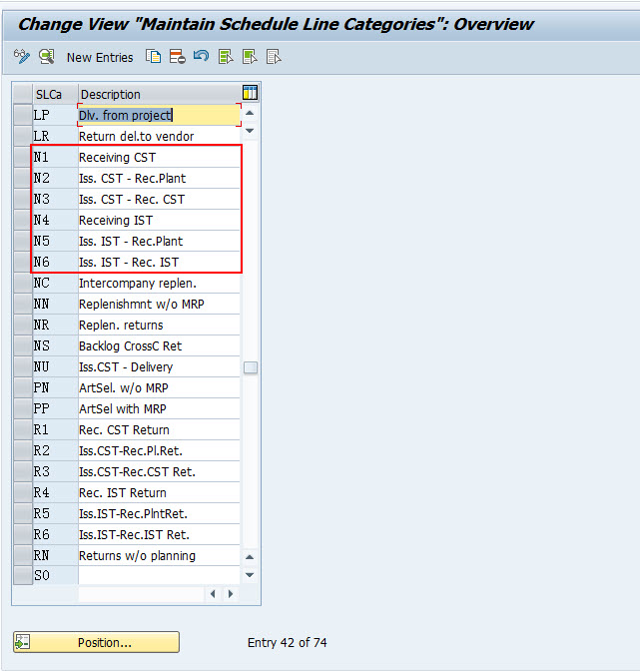
Task: Click the vertical scrollbar thumb
Action: 251,367
